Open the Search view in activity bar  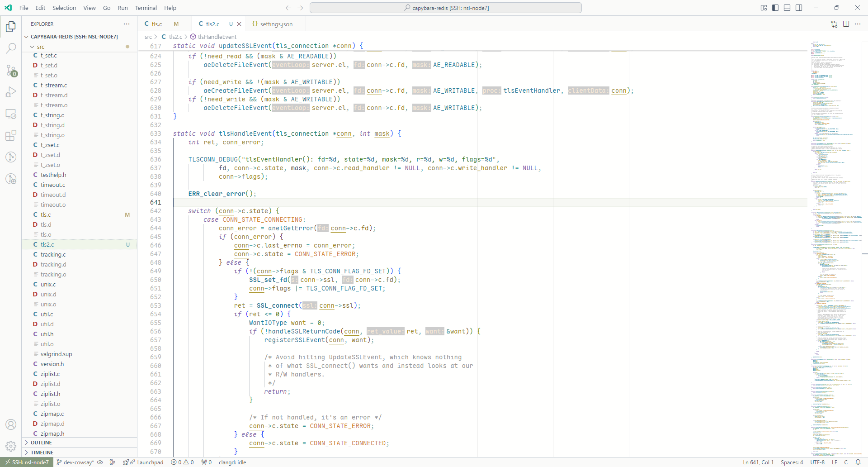click(x=11, y=48)
